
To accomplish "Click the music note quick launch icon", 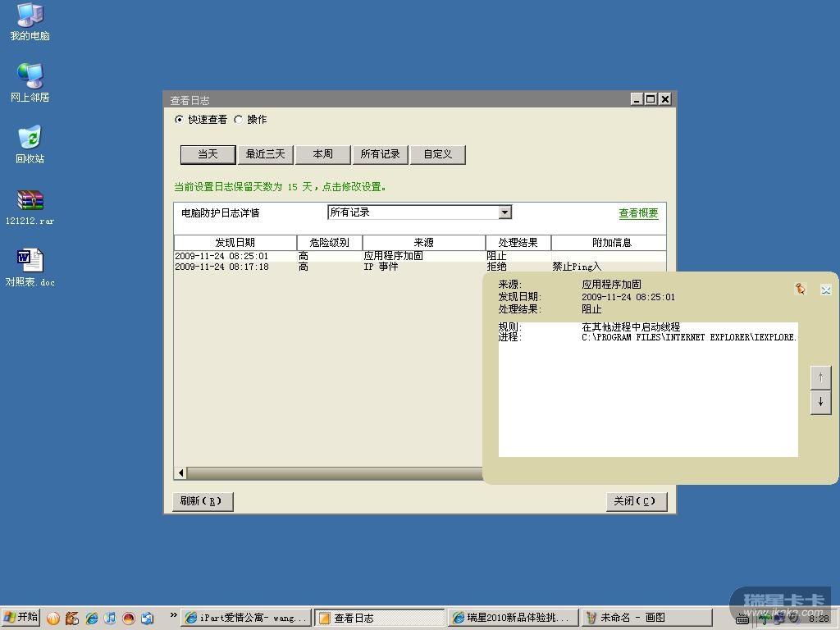I will (110, 619).
